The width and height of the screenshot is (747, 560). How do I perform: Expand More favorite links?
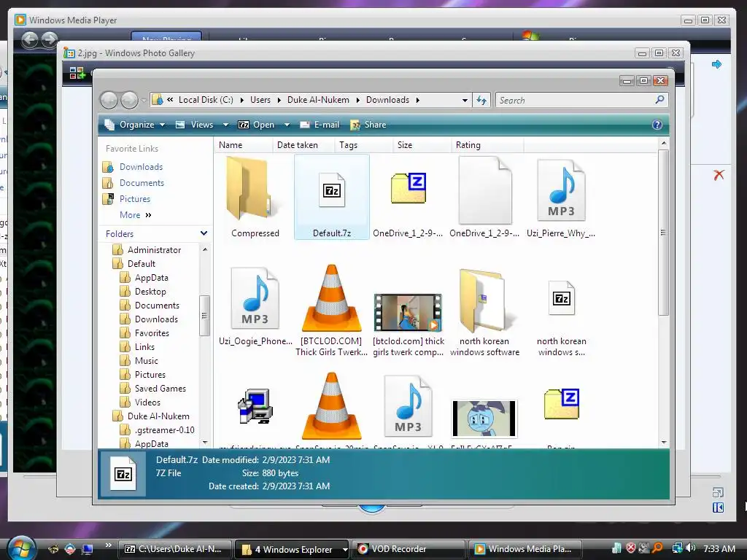tap(135, 215)
